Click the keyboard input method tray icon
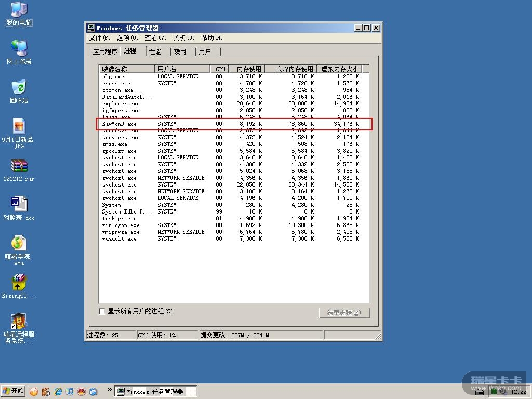The height and width of the screenshot is (399, 532). click(x=480, y=392)
